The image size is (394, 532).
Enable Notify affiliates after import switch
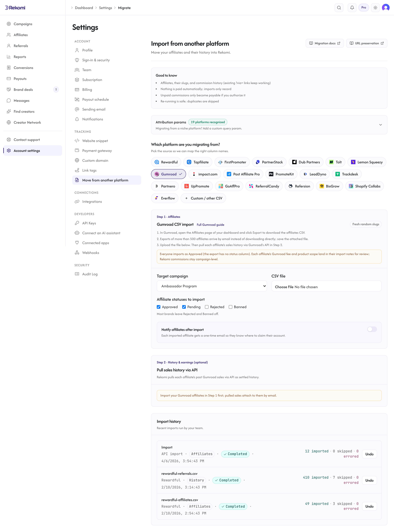(372, 329)
